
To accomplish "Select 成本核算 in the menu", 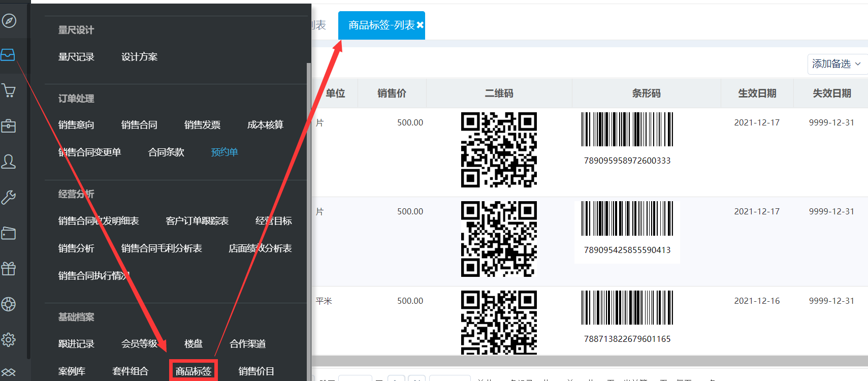I will tap(265, 125).
